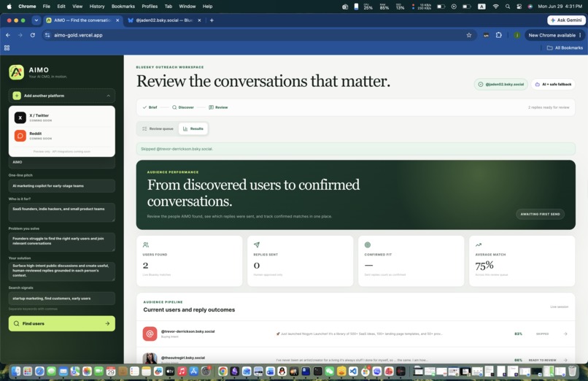
Task: Click the Awaiting first send badge
Action: pyautogui.click(x=540, y=214)
